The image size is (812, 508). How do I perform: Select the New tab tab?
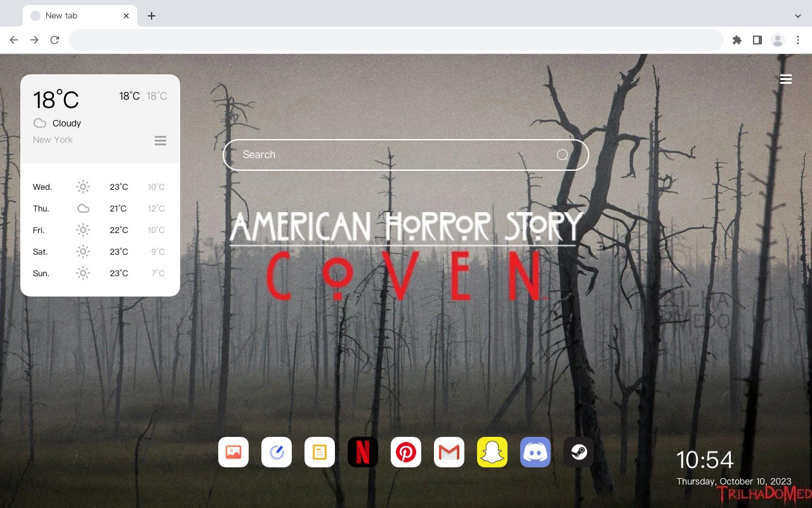point(80,15)
